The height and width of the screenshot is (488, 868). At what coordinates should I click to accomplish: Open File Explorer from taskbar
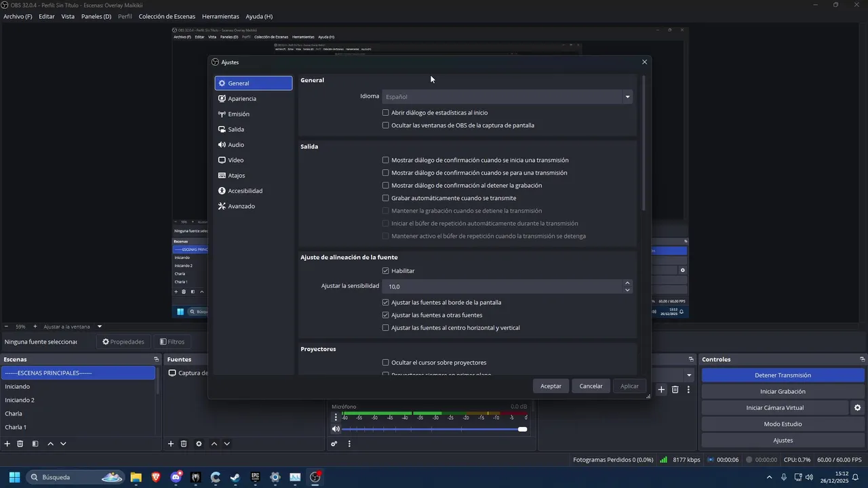[x=136, y=477]
